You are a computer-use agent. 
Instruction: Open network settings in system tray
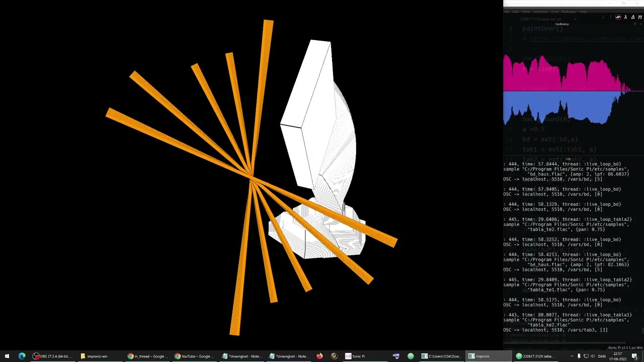coord(586,356)
